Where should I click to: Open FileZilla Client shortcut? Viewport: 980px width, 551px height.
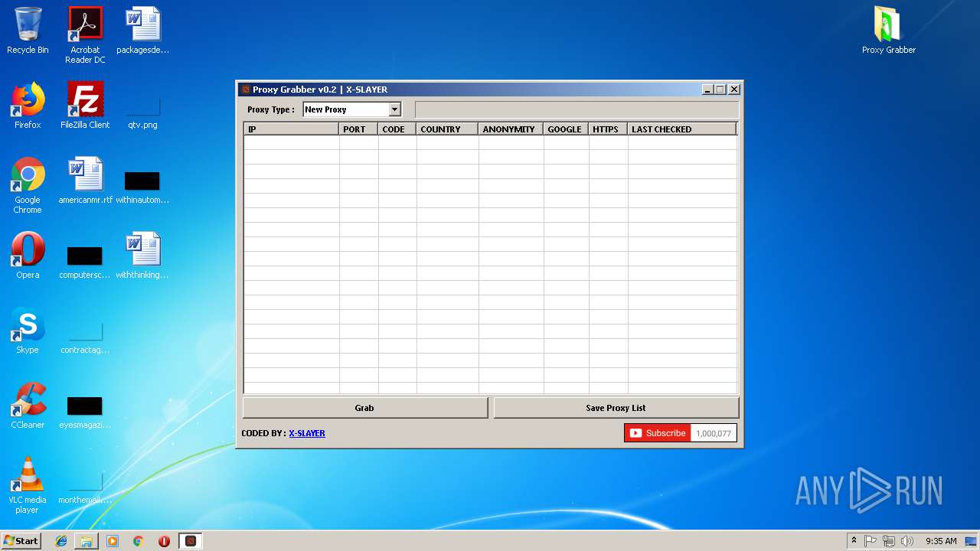85,106
